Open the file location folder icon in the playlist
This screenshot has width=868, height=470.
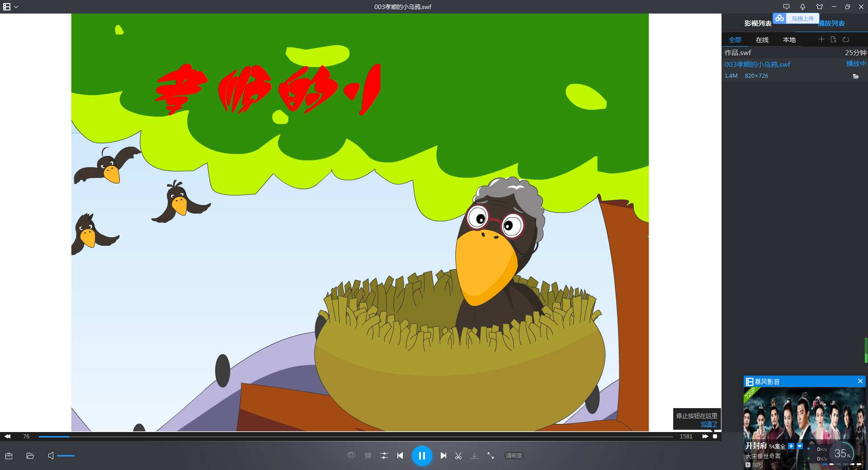pyautogui.click(x=856, y=76)
